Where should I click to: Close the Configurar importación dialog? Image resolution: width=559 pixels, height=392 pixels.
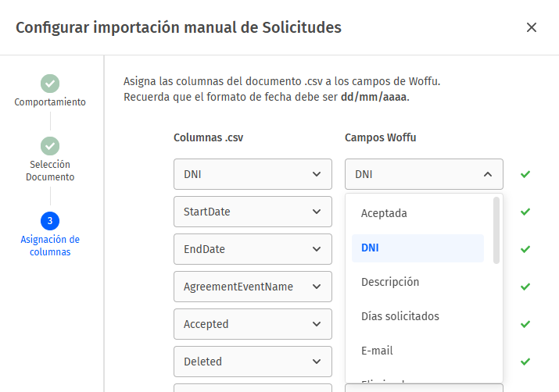pyautogui.click(x=531, y=27)
